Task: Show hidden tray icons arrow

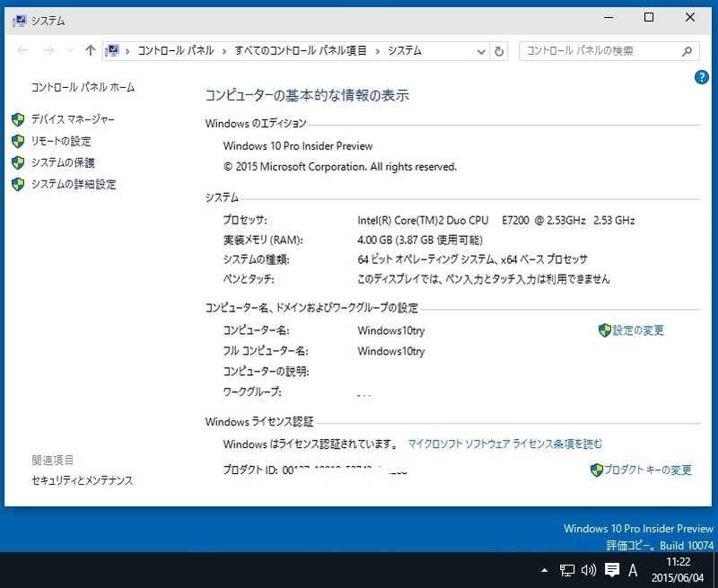Action: (x=545, y=570)
